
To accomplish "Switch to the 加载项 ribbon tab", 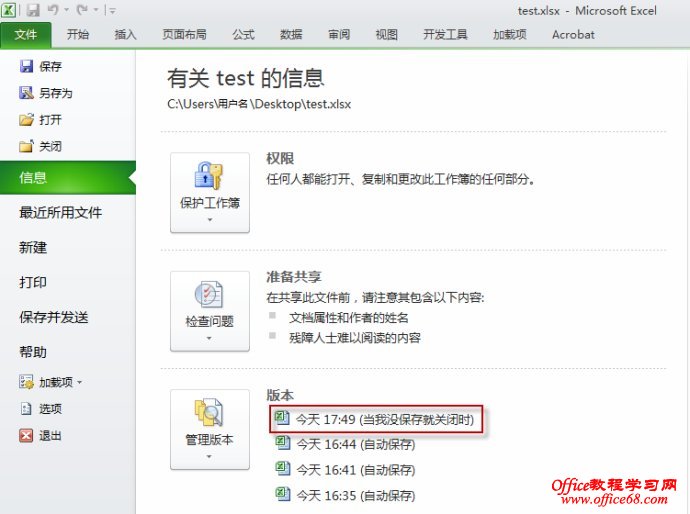I will (x=510, y=35).
